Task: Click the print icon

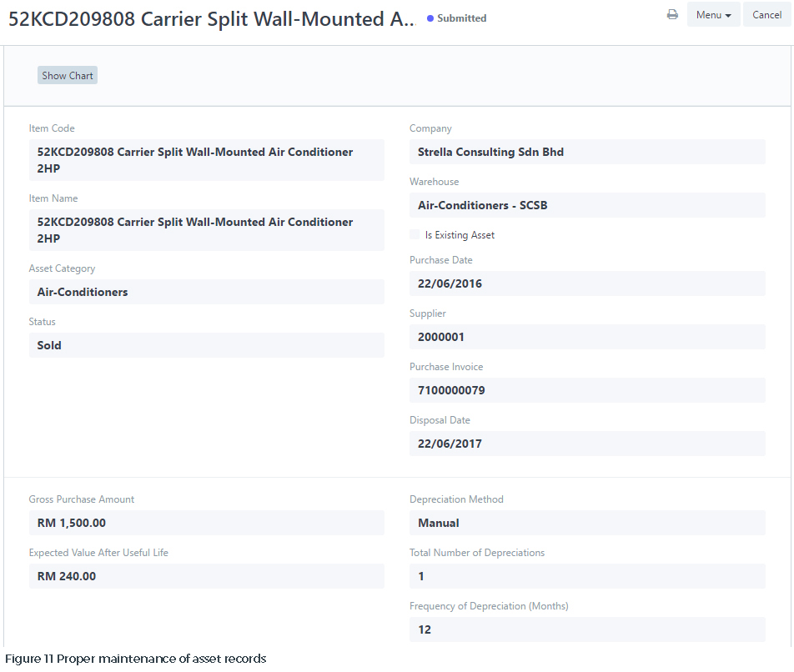Action: pos(672,15)
